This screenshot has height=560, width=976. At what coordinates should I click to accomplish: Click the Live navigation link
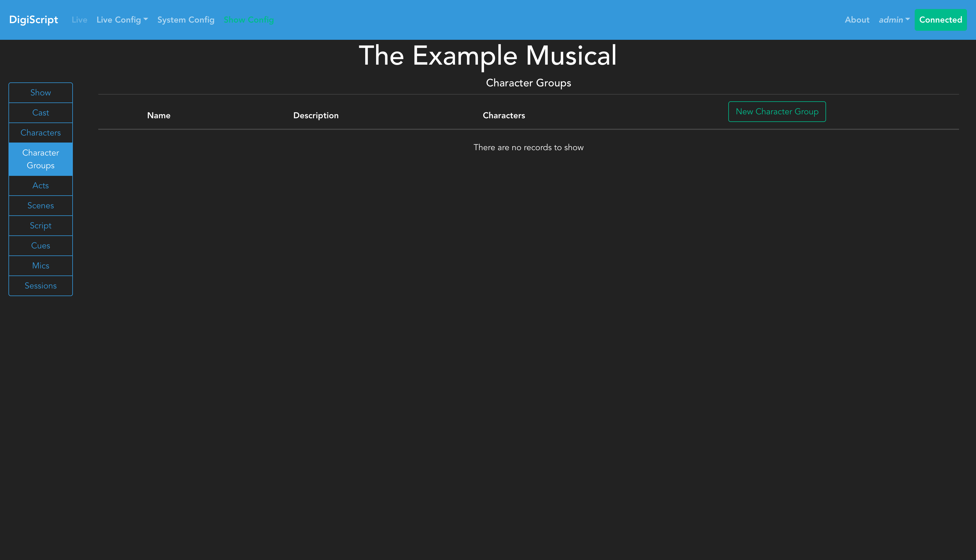pyautogui.click(x=79, y=19)
